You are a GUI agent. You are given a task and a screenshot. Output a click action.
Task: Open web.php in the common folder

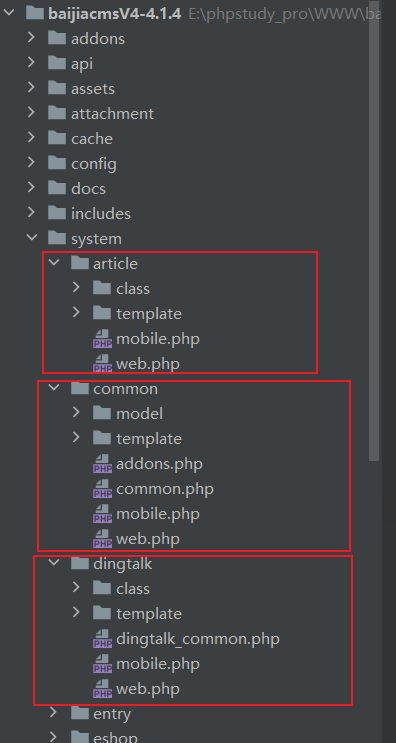[x=148, y=539]
